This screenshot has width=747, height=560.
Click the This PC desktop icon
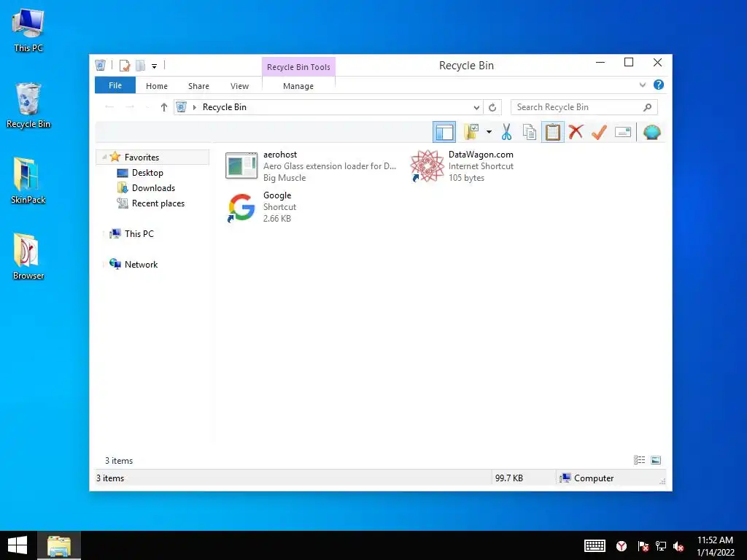point(28,30)
